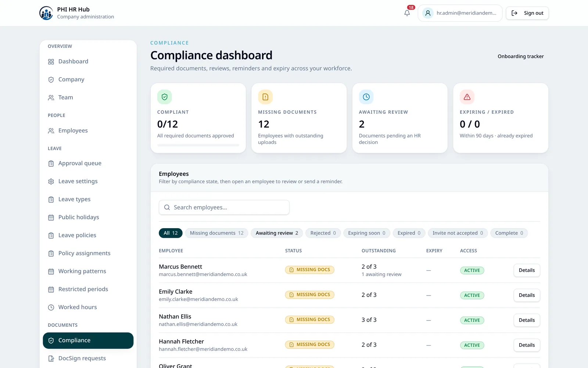The image size is (588, 368).
Task: Click the green Compliant shield card icon
Action: point(165,97)
